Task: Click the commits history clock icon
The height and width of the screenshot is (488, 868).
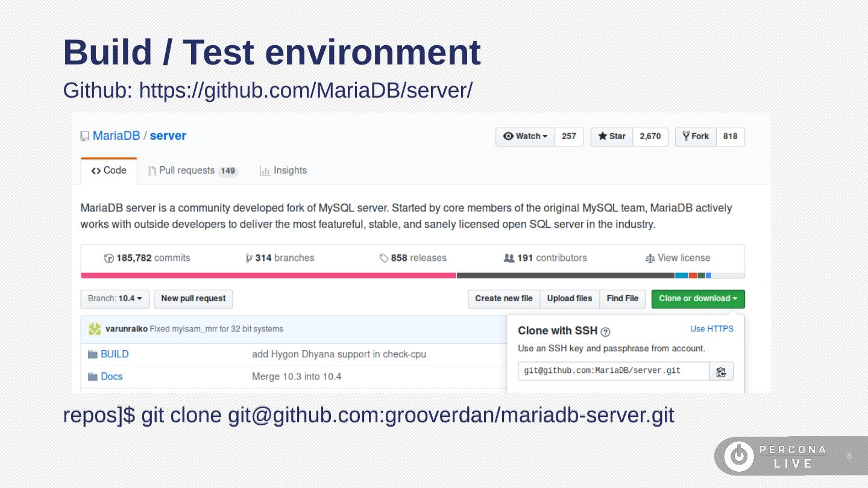Action: (108, 258)
